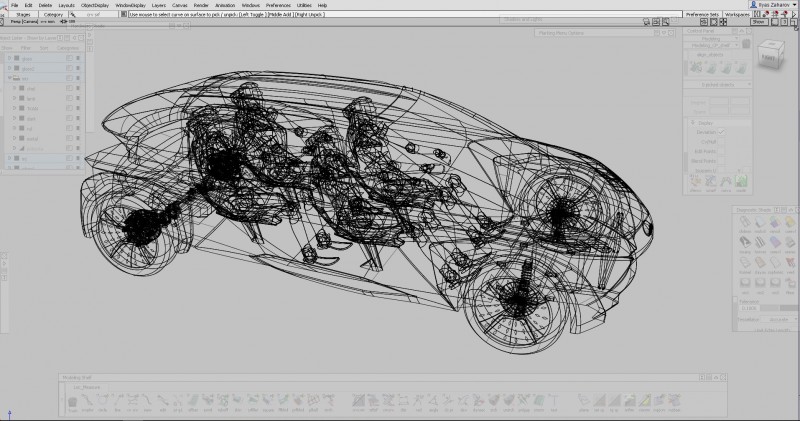Open the Modeling dropdown in Control Panel
The height and width of the screenshot is (421, 800).
pyautogui.click(x=711, y=39)
